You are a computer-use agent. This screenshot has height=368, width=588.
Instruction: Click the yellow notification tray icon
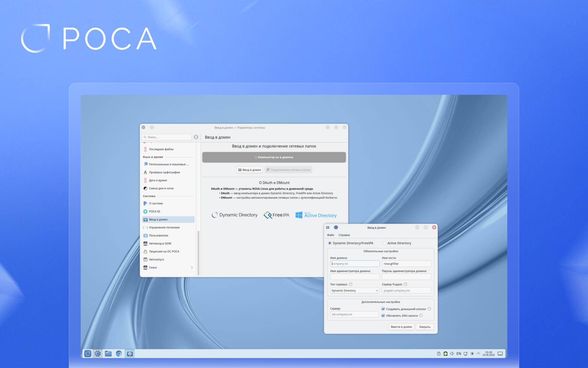click(445, 354)
